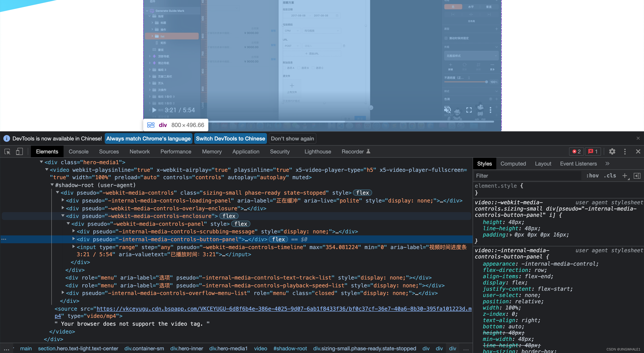Screen dimensions: 644x353
Task: Collapse the hero-media1 div node
Action: pyautogui.click(x=41, y=162)
